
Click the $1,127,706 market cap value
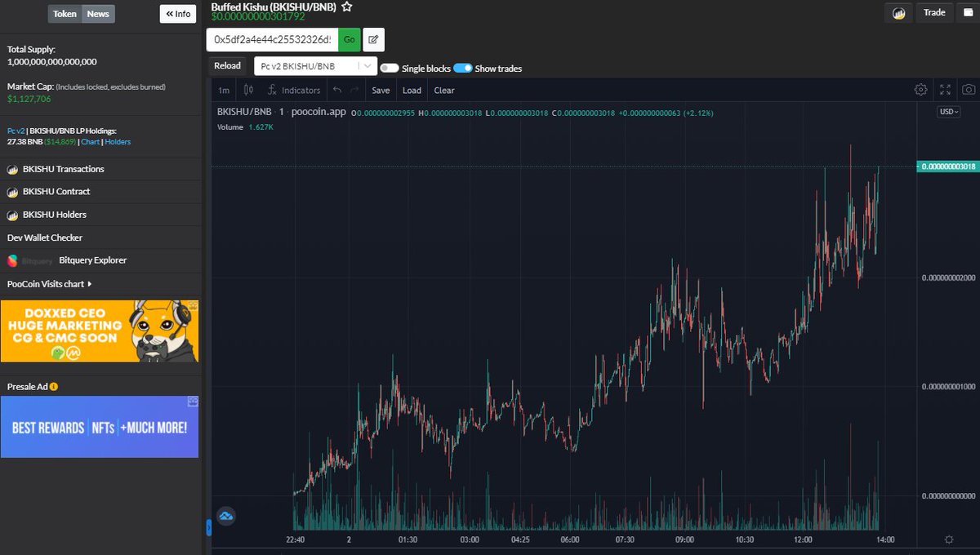(29, 99)
